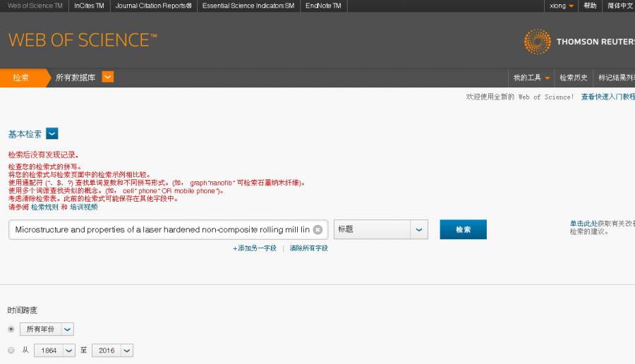
Task: Open the 培训视频 training video link
Action: (84, 207)
